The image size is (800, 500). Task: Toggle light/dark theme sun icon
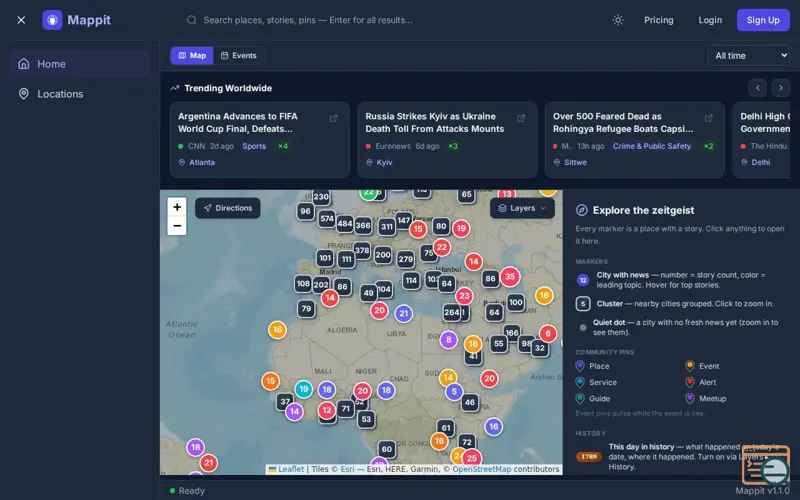[618, 20]
